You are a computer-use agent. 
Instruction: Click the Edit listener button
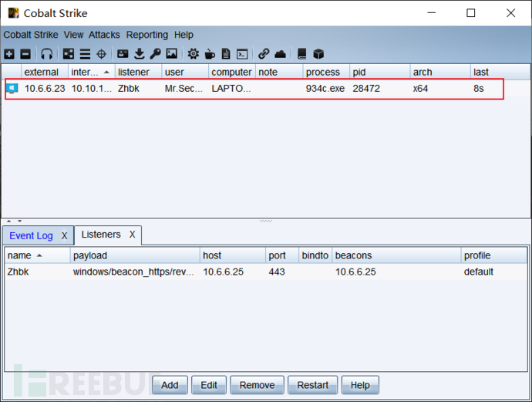click(209, 385)
